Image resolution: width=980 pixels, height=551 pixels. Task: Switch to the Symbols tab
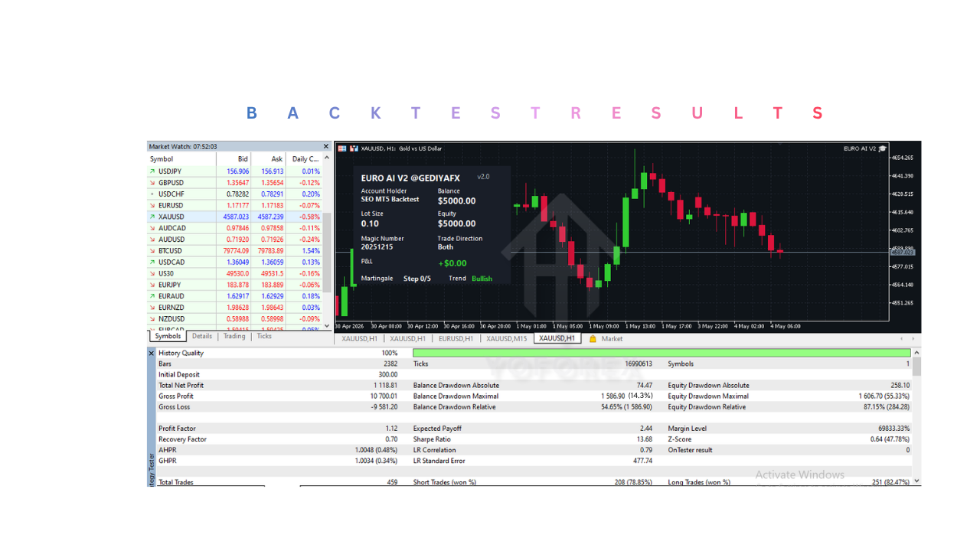click(168, 336)
